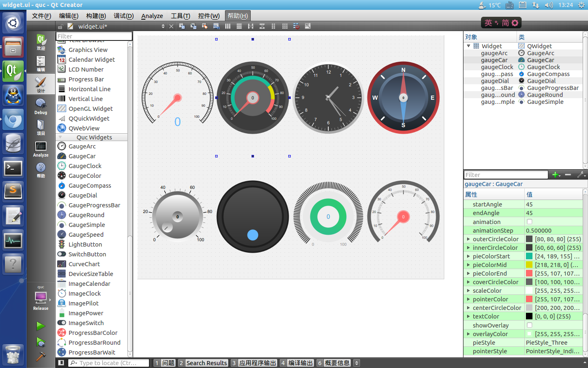Expand the outerCircleColor property
Viewport: 588px width, 368px height.
coord(468,239)
